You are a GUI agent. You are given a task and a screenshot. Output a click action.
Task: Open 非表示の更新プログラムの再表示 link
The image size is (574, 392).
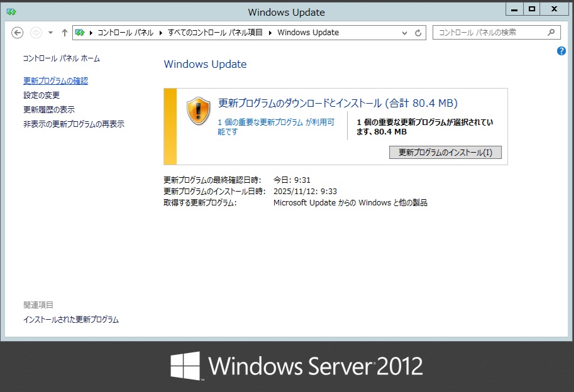pos(74,124)
